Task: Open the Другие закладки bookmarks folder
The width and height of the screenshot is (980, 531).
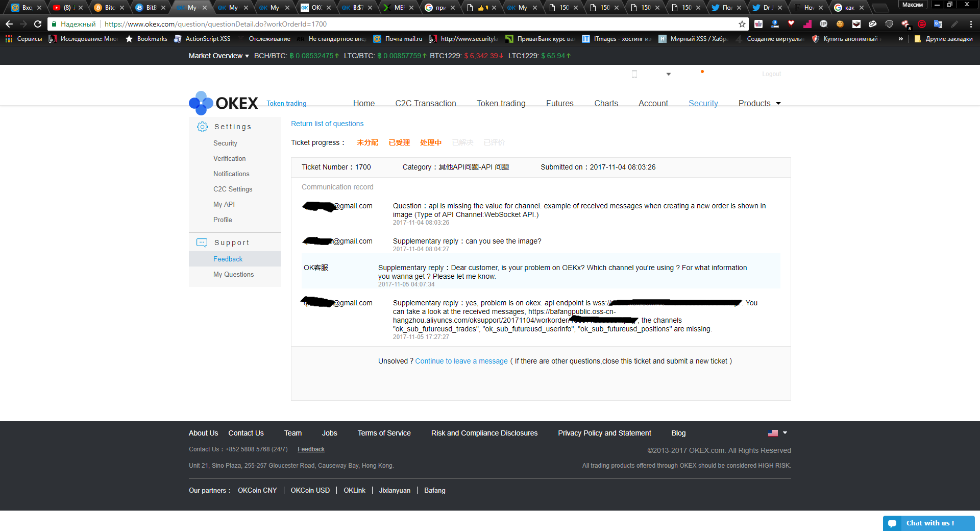Action: (943, 39)
